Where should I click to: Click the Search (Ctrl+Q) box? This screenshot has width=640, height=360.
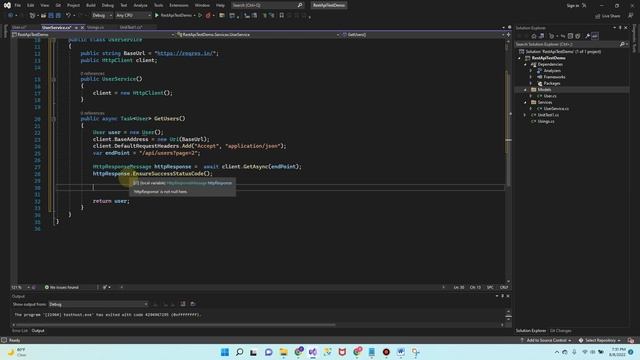[x=267, y=5]
